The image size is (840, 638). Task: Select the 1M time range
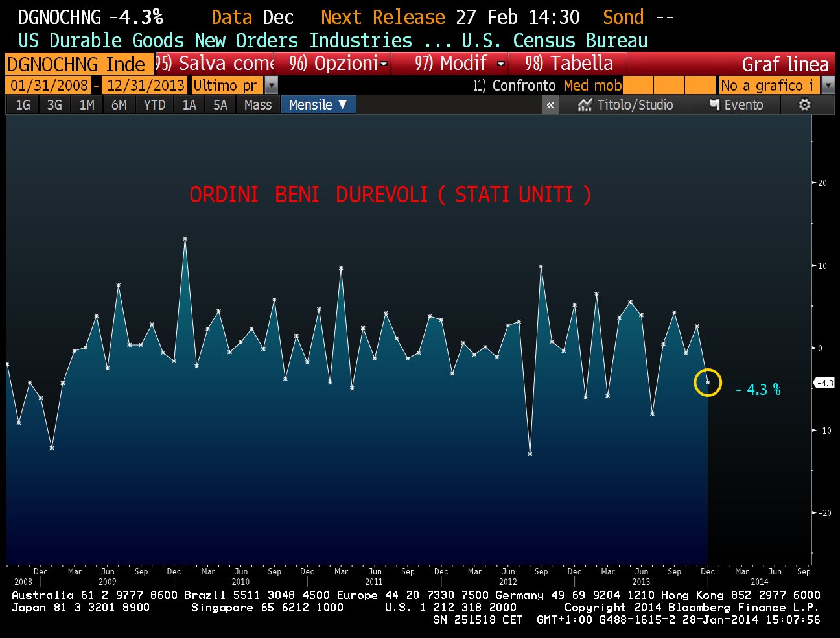[x=87, y=105]
